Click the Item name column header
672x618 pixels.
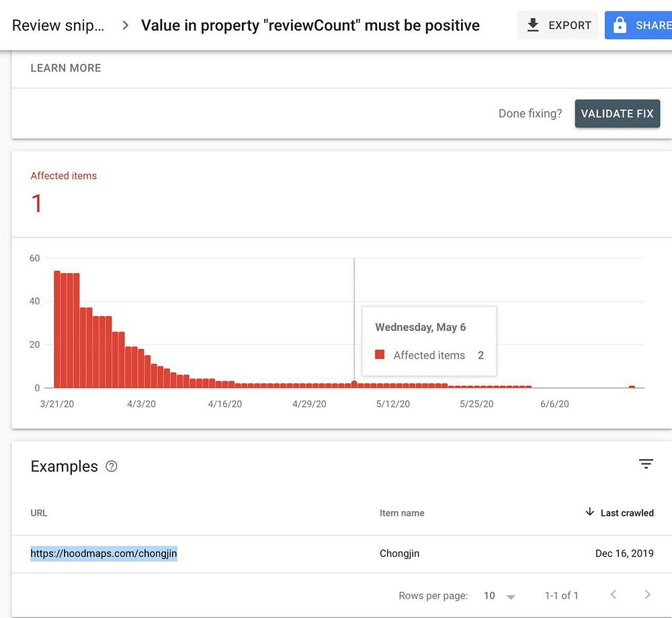[402, 513]
